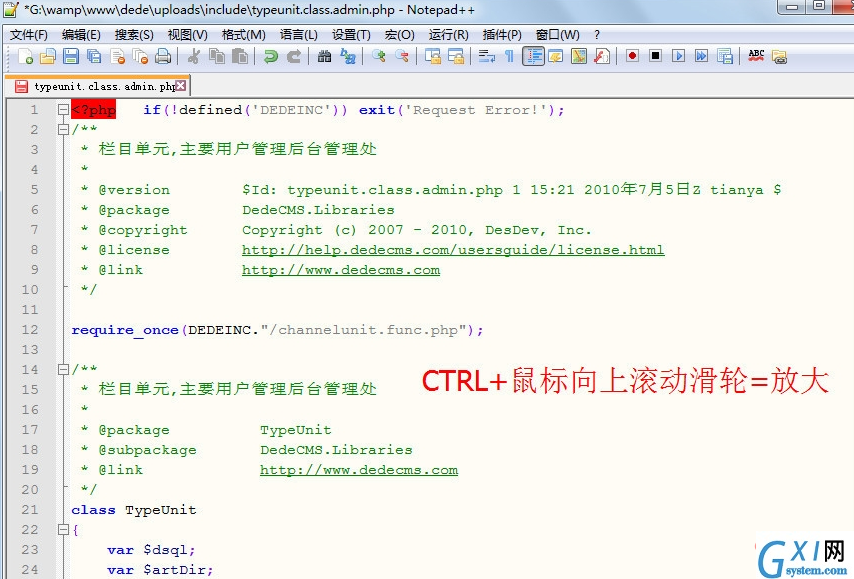Collapse the comment block fold at line 14
The height and width of the screenshot is (579, 854).
click(x=63, y=369)
